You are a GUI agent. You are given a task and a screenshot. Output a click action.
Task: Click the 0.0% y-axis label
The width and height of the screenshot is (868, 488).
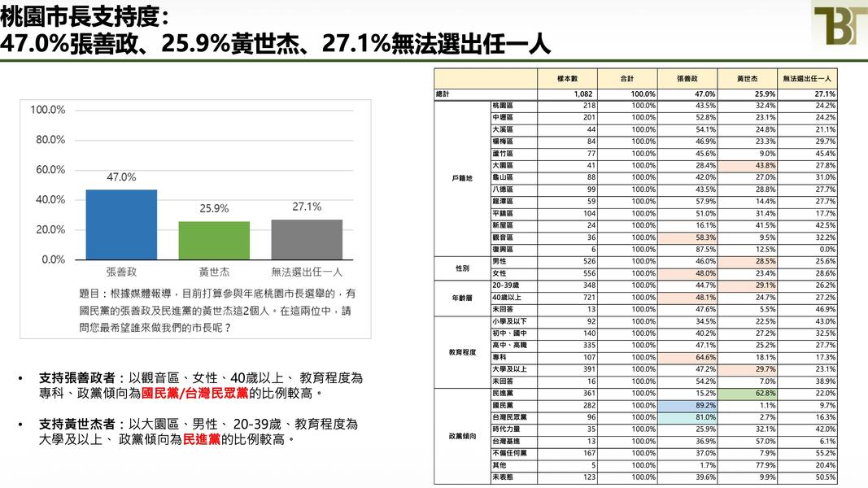[53, 259]
